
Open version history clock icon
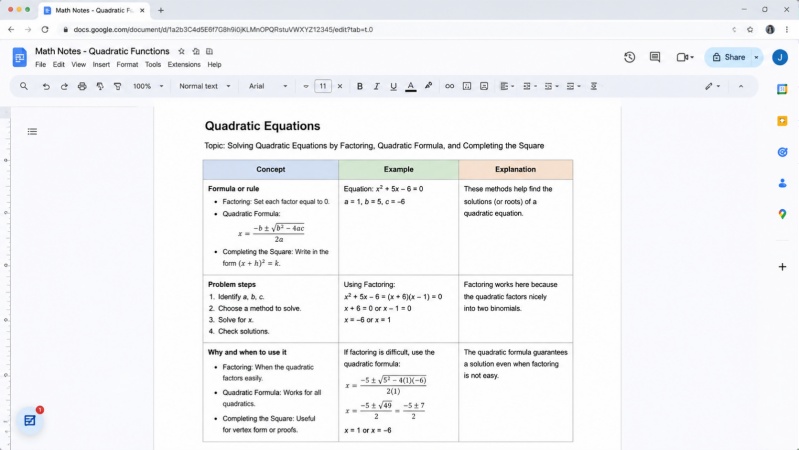click(630, 57)
